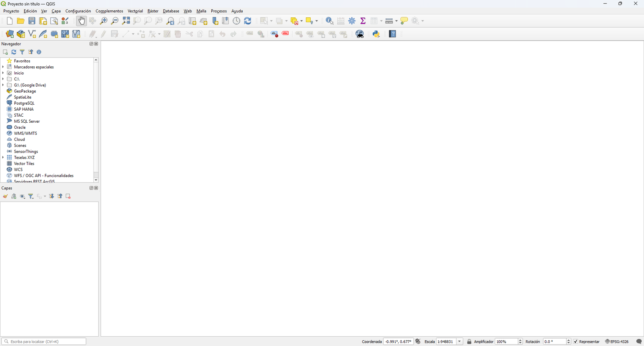Create a new project with the blank page icon
This screenshot has height=346, width=644.
(x=10, y=21)
